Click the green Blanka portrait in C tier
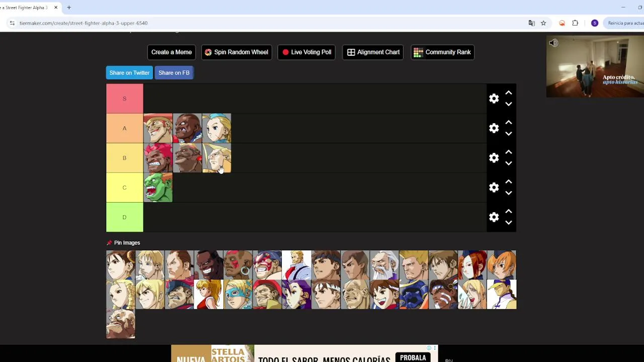This screenshot has height=362, width=644. (158, 188)
